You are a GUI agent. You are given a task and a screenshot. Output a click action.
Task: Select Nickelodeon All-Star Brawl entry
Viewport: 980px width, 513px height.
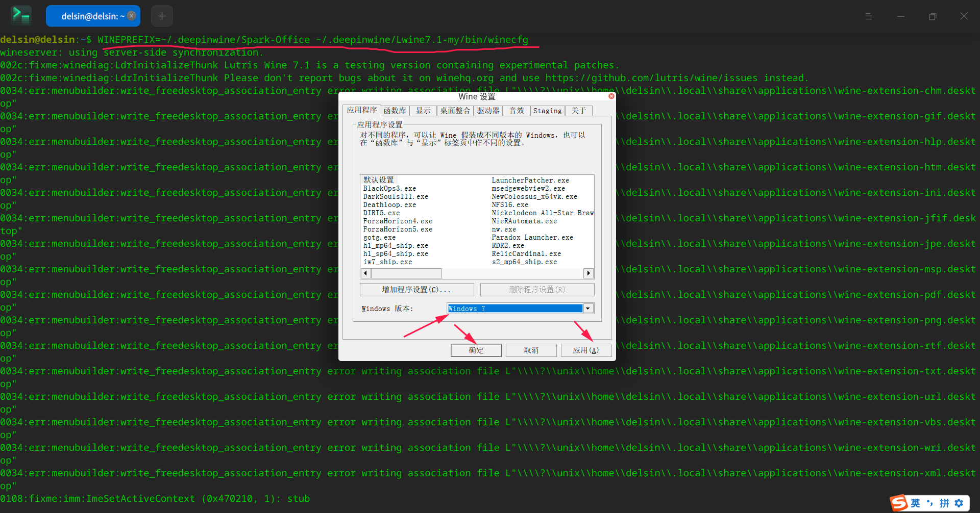point(542,213)
